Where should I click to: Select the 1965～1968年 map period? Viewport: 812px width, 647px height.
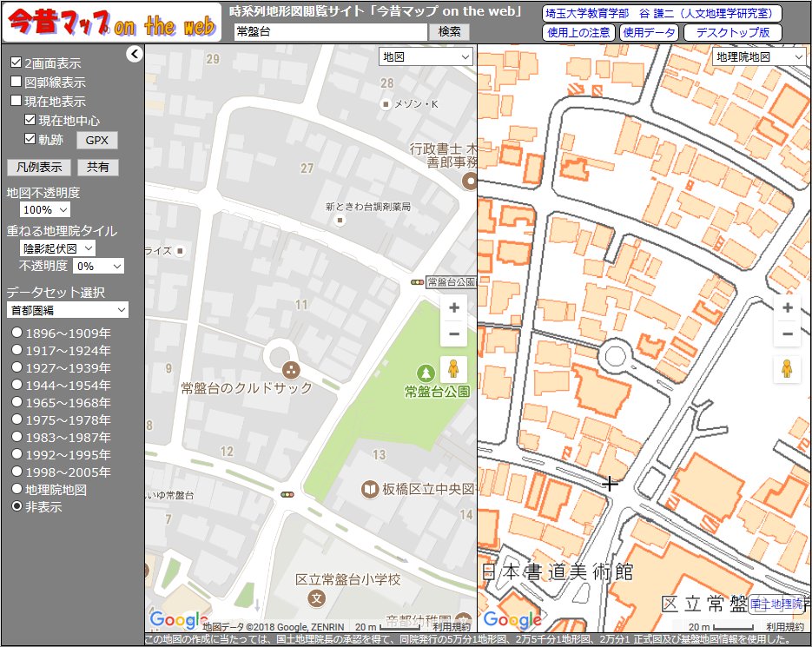[x=17, y=402]
